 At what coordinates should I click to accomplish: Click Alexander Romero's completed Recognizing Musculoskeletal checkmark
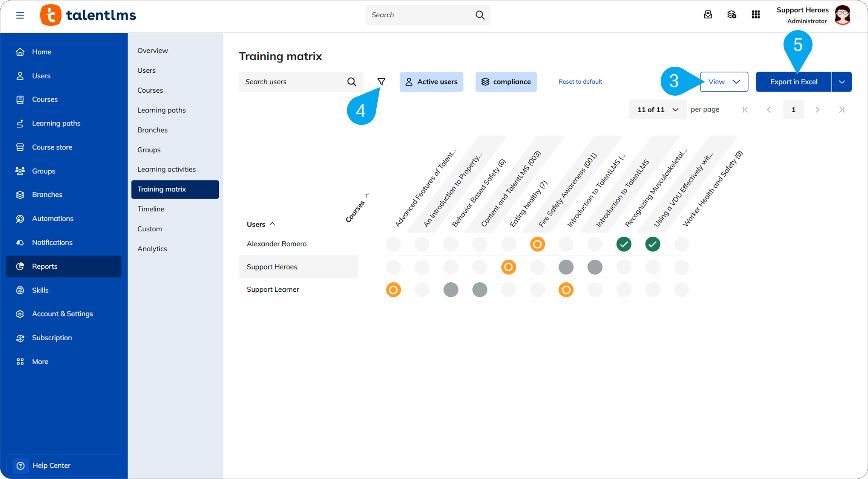tap(624, 244)
